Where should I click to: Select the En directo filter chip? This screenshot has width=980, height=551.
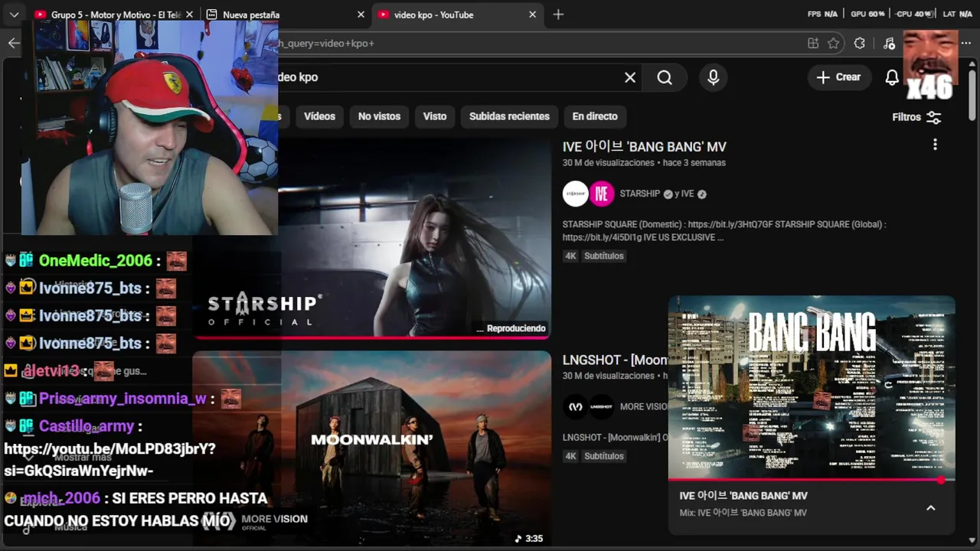pos(595,116)
